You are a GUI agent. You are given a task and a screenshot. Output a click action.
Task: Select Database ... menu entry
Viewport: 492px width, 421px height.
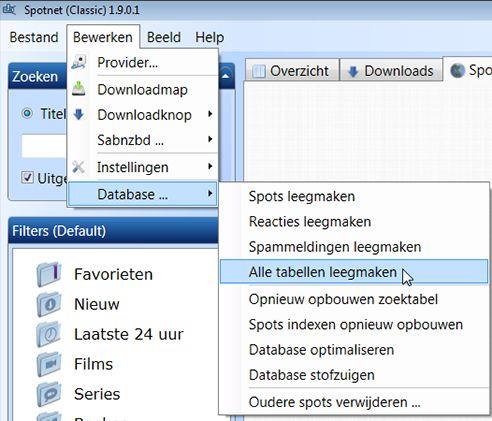143,194
